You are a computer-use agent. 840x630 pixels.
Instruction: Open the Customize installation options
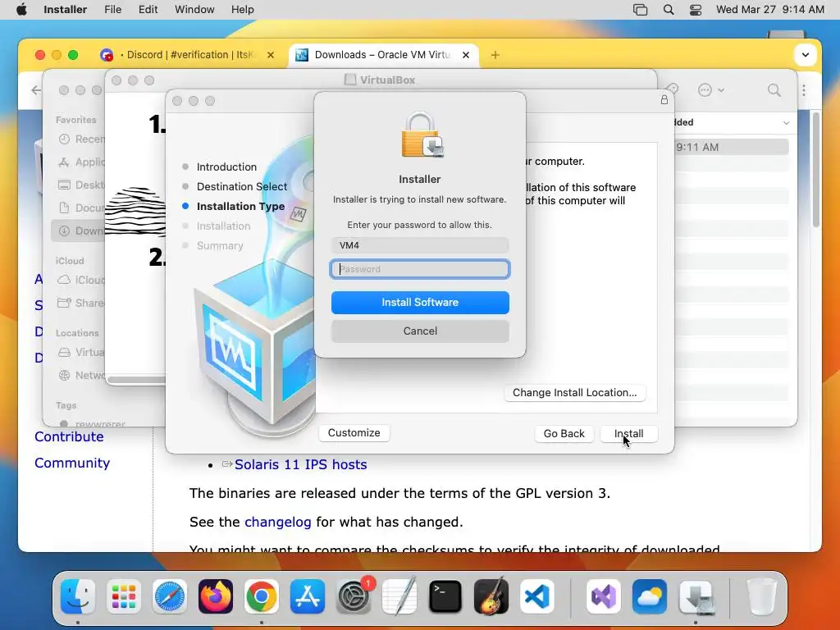pyautogui.click(x=354, y=433)
